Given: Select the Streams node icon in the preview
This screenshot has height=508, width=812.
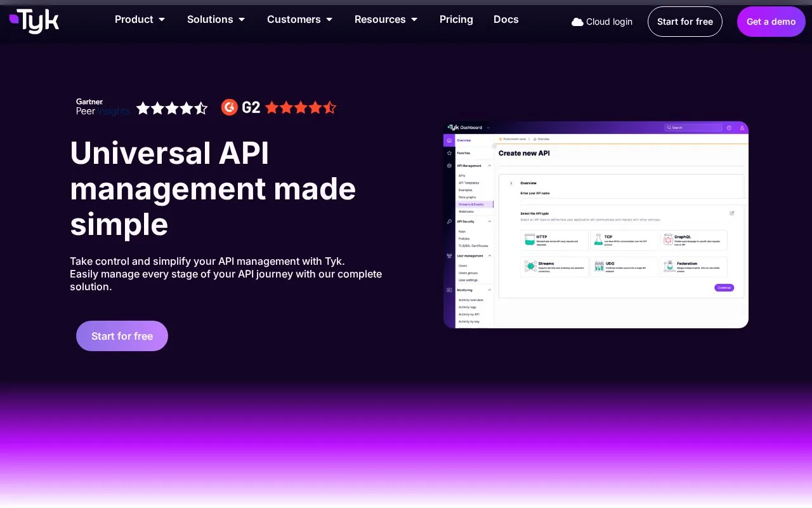Looking at the screenshot, I should [x=530, y=267].
